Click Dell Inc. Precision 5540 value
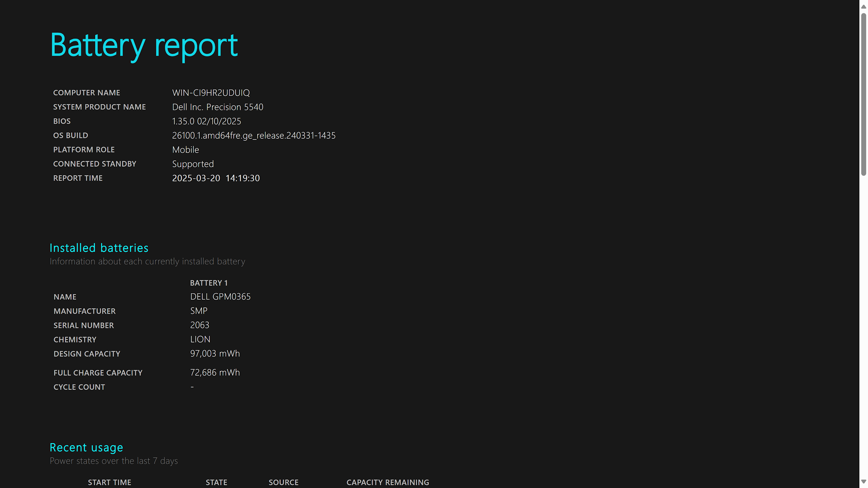The height and width of the screenshot is (488, 868). click(x=218, y=107)
